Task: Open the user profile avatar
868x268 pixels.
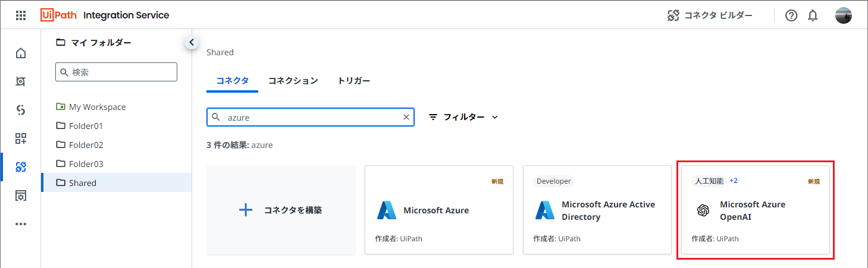Action: pos(844,15)
